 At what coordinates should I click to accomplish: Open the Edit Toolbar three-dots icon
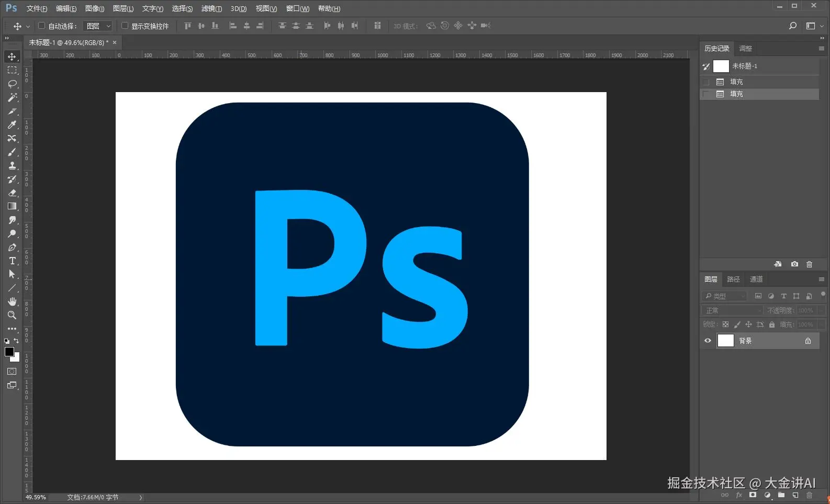[12, 329]
